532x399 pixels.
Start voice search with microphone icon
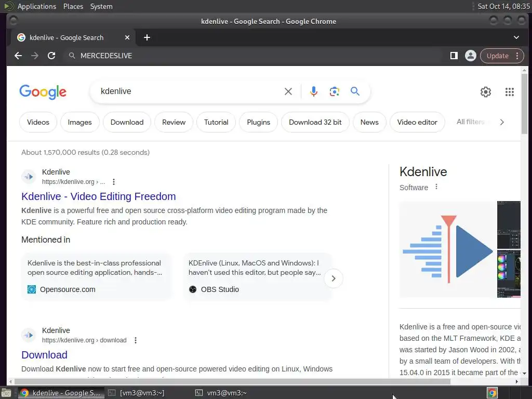[314, 91]
